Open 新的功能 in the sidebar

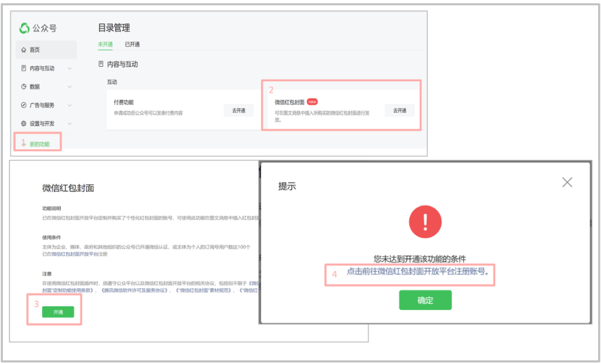coord(40,144)
